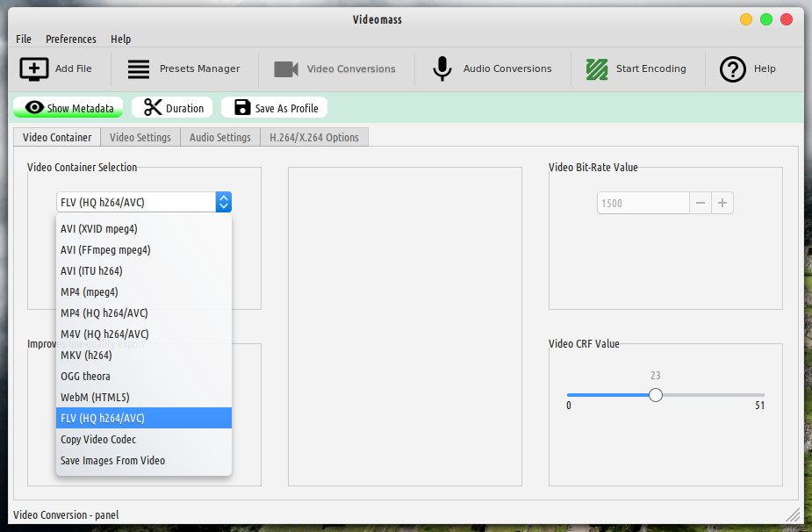The width and height of the screenshot is (812, 532).
Task: Click the green Start Encoding icon
Action: tap(597, 68)
